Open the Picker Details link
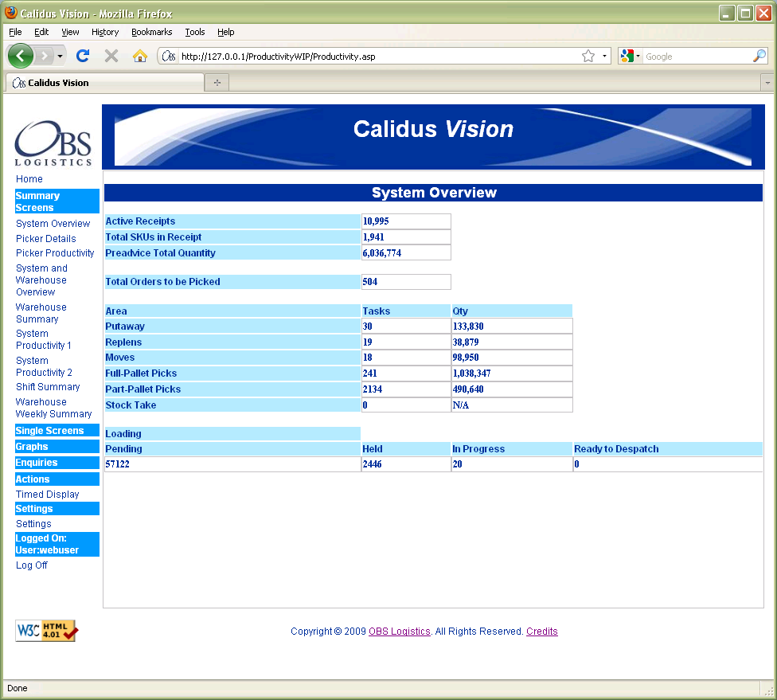This screenshot has height=700, width=777. 46,238
